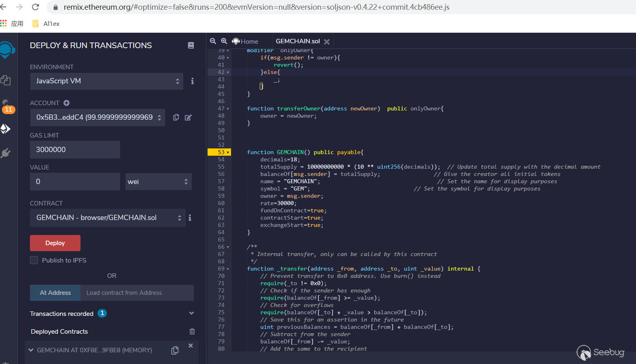The height and width of the screenshot is (364, 636).
Task: Delete all deployed contracts trash icon
Action: [x=192, y=332]
